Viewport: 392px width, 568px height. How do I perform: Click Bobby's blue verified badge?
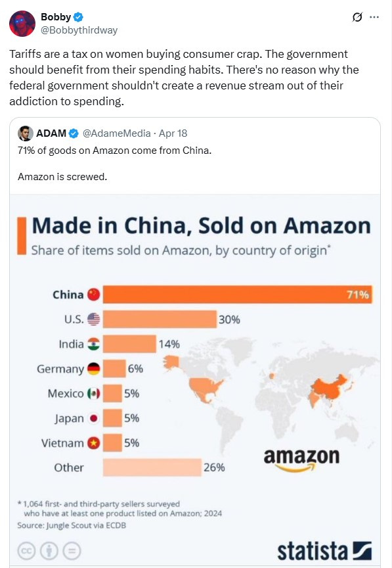coord(78,17)
